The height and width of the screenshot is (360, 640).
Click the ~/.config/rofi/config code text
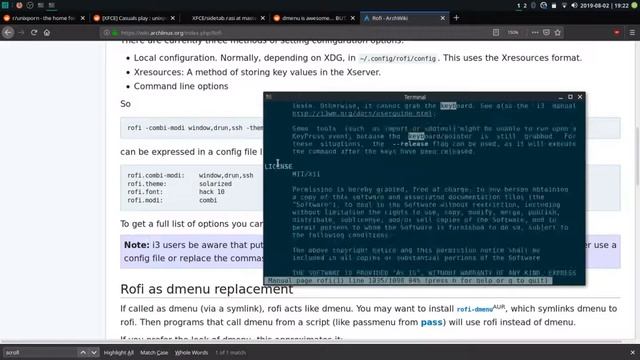pos(398,59)
